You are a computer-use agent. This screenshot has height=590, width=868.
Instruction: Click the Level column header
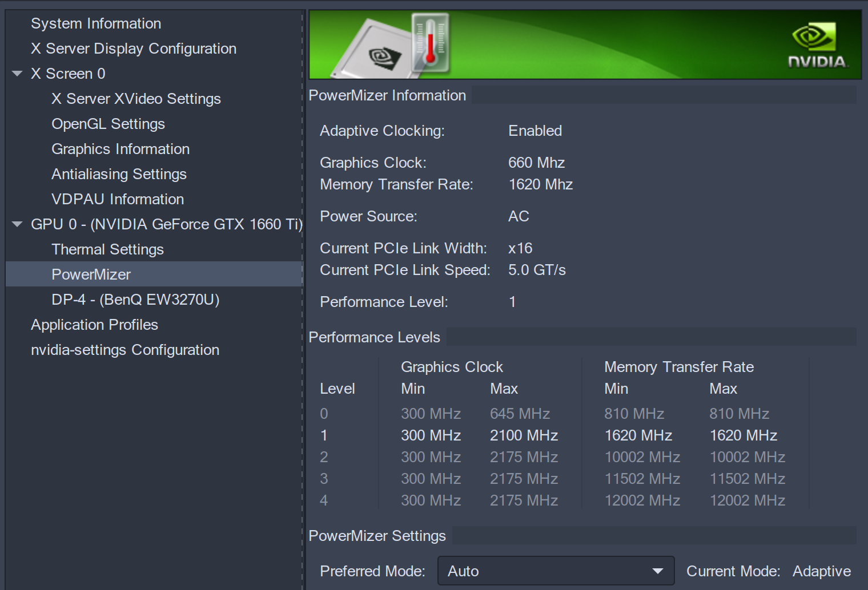[337, 389]
